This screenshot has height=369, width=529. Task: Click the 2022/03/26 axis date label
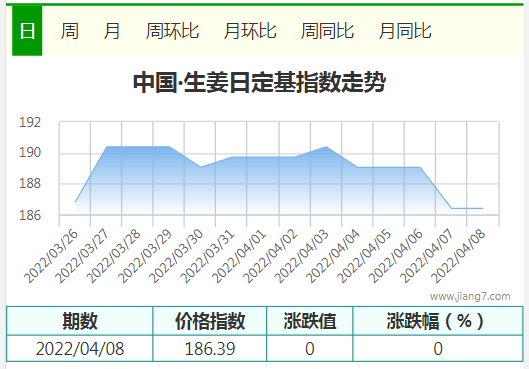51,256
